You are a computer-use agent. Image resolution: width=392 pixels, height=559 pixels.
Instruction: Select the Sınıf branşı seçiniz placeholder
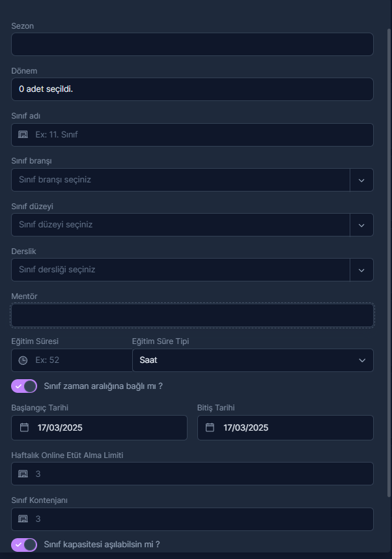click(55, 180)
